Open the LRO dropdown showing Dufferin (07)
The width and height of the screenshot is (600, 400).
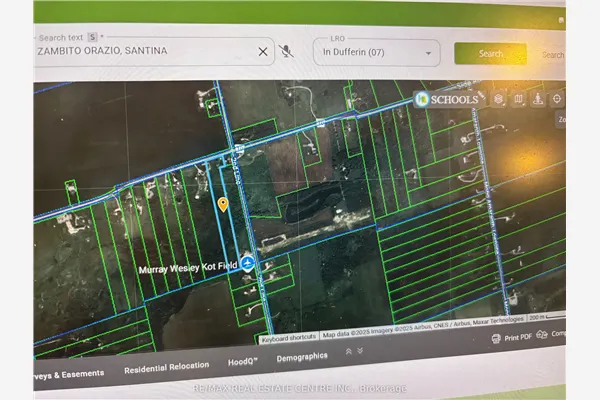(x=377, y=52)
